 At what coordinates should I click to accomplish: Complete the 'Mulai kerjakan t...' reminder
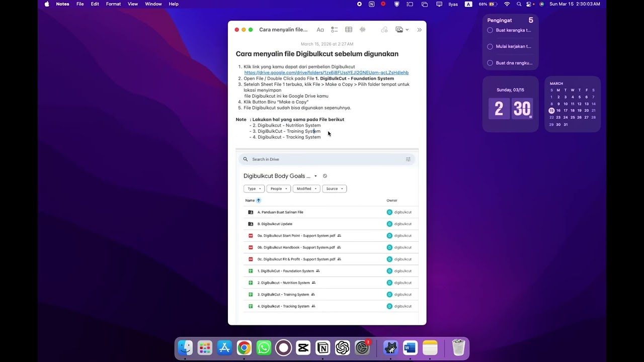pyautogui.click(x=490, y=46)
